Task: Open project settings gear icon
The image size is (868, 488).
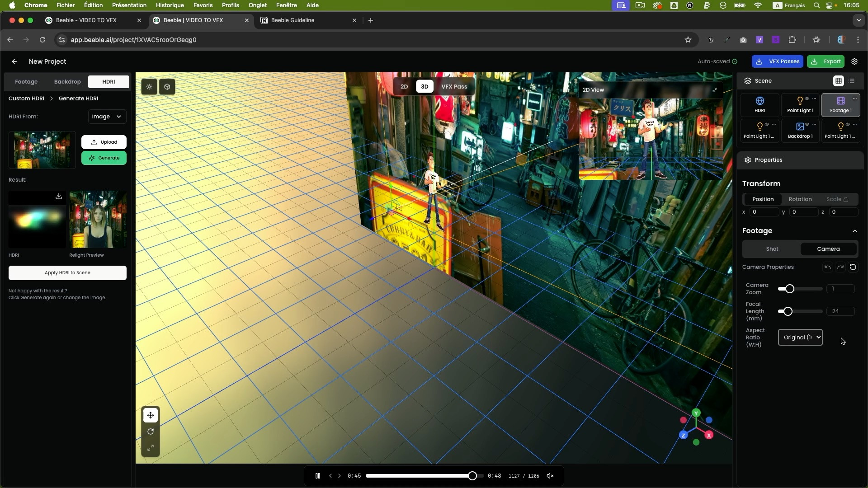Action: click(854, 61)
